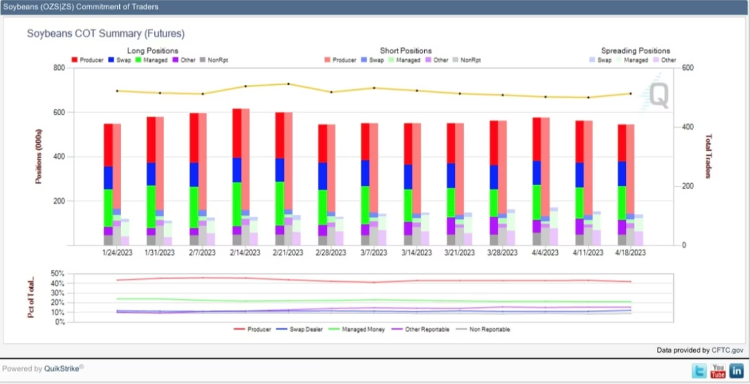Select the 2/7/2023 date label
750x384 pixels.
203,253
